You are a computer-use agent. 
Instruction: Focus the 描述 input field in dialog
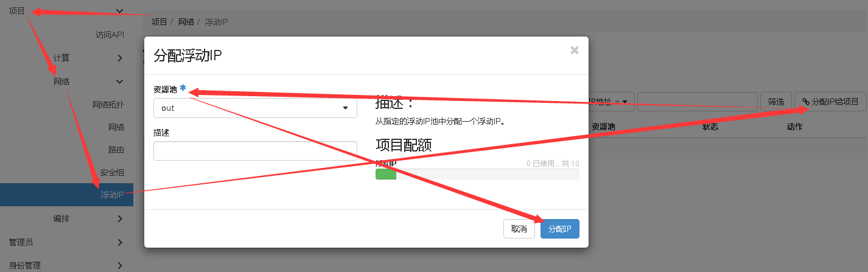[x=255, y=151]
